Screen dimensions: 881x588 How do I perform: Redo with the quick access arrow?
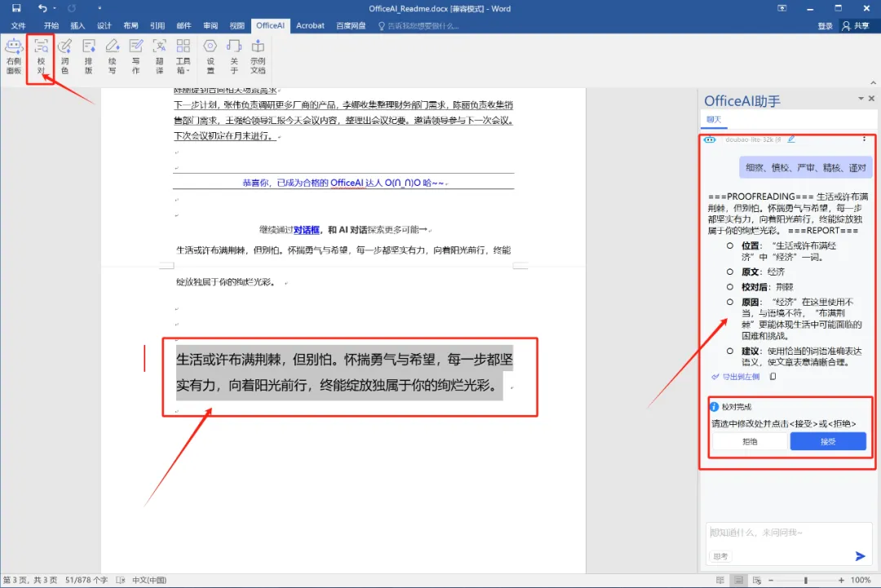72,8
